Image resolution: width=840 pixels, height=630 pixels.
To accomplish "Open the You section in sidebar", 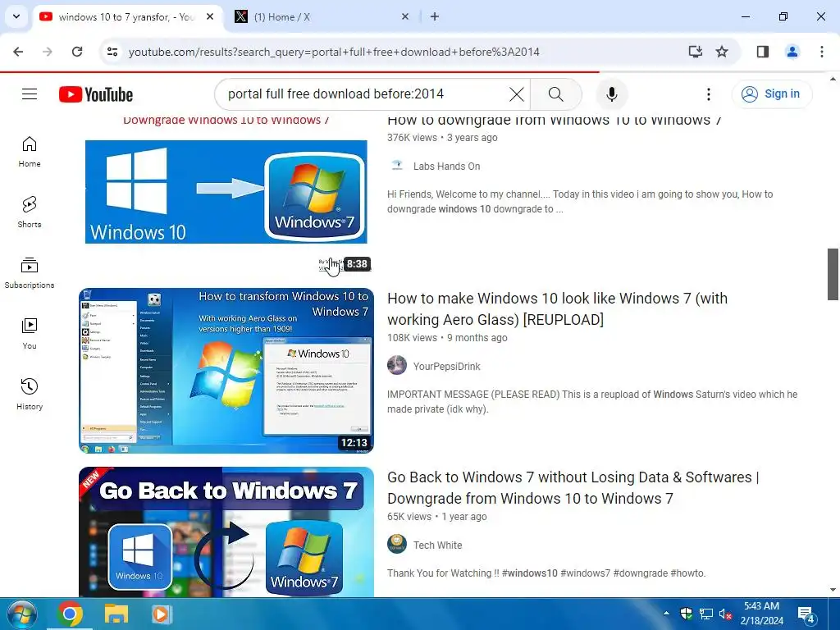I will point(30,334).
